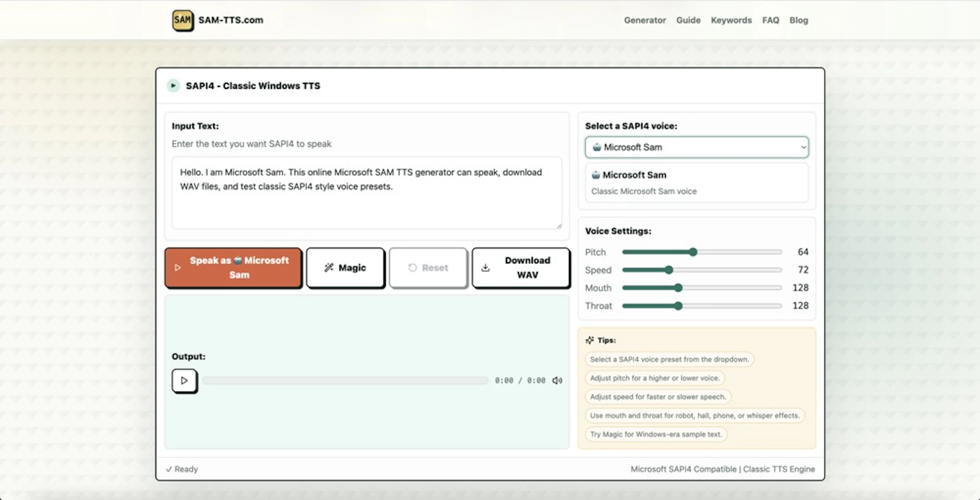Click Speak as Microsoft Sam button
This screenshot has width=980, height=500.
tap(233, 268)
